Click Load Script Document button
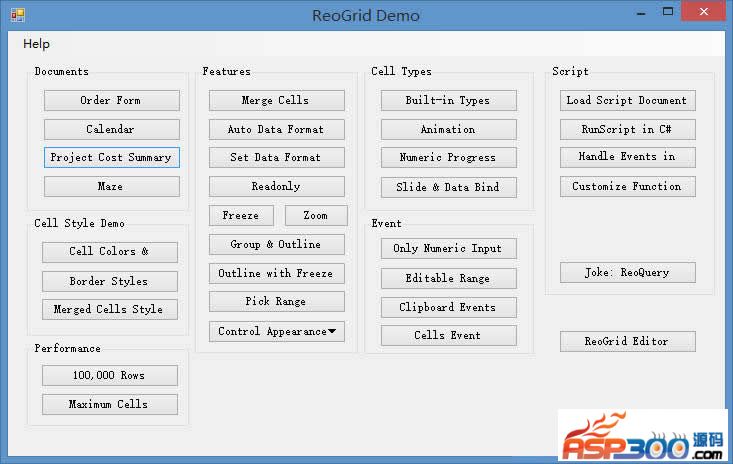 tap(628, 100)
